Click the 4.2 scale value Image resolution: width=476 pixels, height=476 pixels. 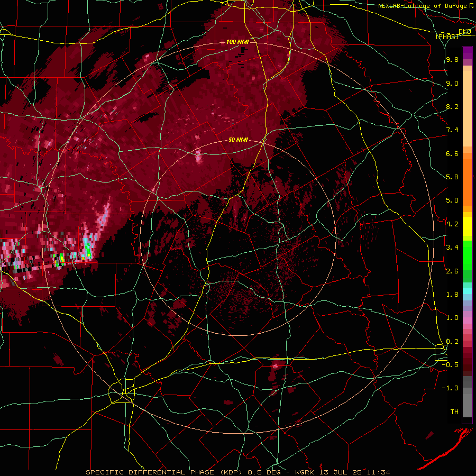pos(452,224)
